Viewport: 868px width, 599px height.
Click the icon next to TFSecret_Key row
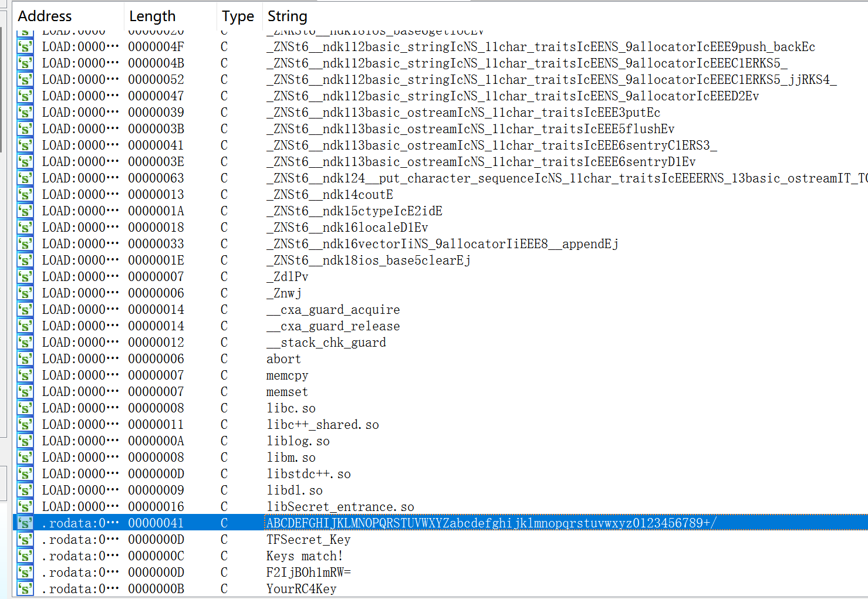pos(25,539)
